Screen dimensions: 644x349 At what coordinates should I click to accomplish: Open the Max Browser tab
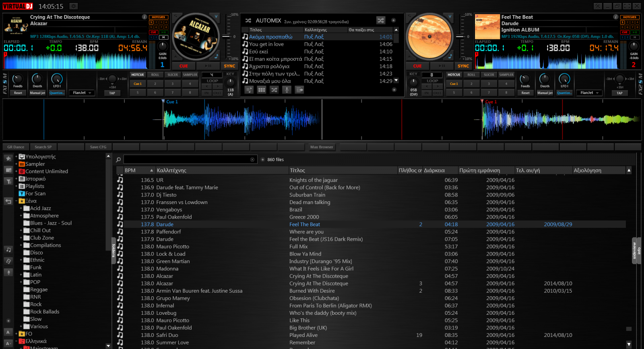click(322, 147)
